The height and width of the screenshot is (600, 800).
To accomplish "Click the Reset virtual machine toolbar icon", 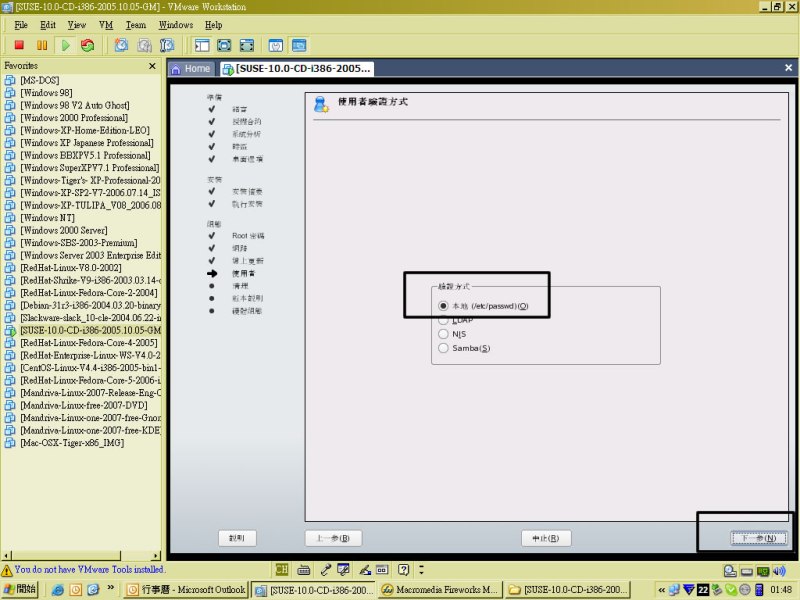I will coord(88,45).
